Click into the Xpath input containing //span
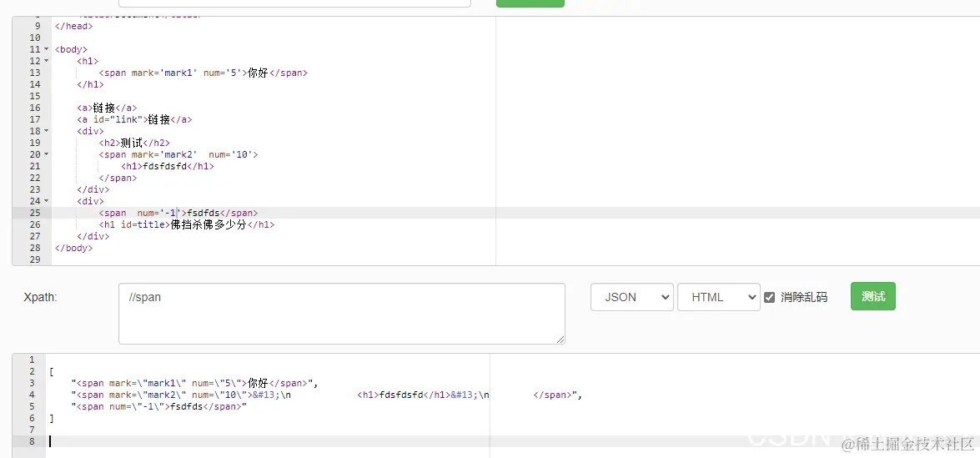The height and width of the screenshot is (458, 980). (342, 314)
